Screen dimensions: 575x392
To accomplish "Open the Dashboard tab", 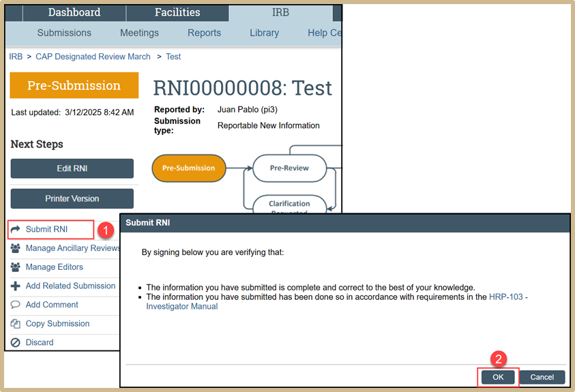I will pos(74,12).
